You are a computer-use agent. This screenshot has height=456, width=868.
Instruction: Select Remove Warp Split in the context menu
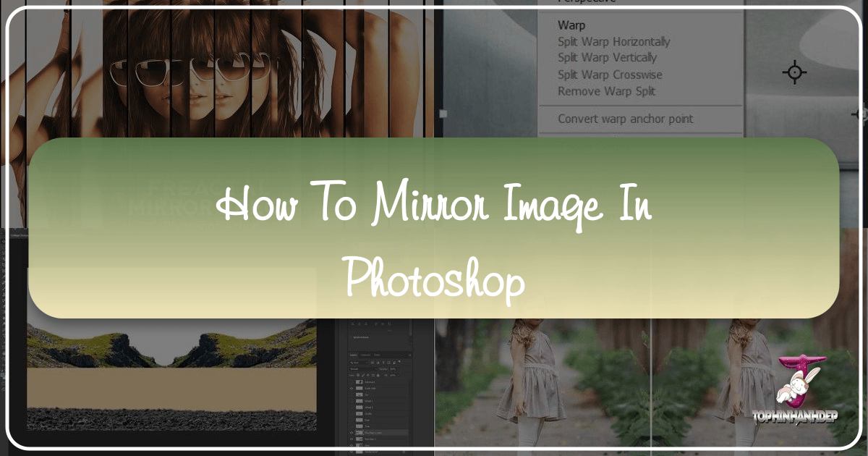click(x=606, y=91)
